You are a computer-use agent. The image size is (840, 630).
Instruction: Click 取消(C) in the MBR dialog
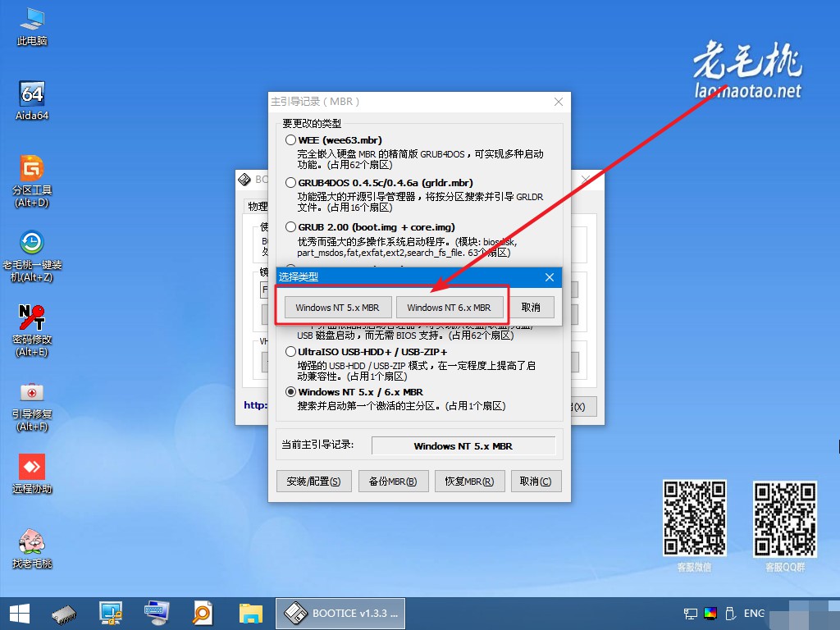[x=536, y=481]
